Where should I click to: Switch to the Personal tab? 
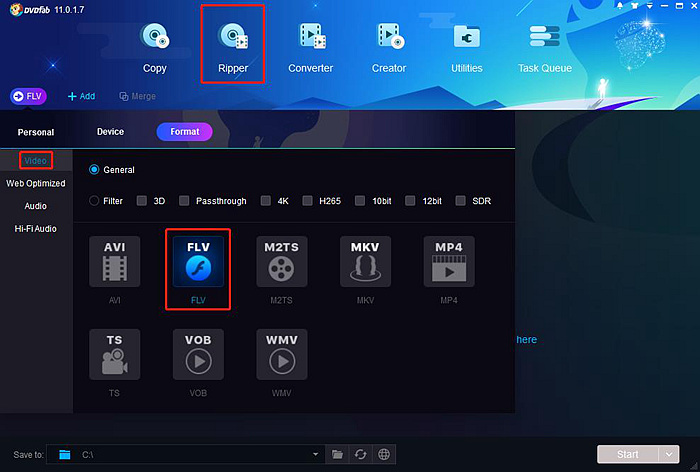click(36, 132)
